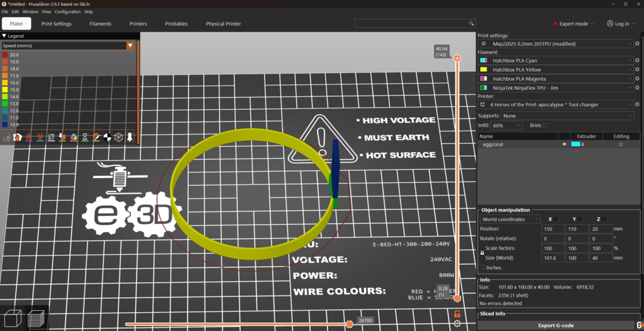644x331 pixels.
Task: Open NinjaTek NinjaFlex TPU filament dropdown
Action: pyautogui.click(x=556, y=87)
